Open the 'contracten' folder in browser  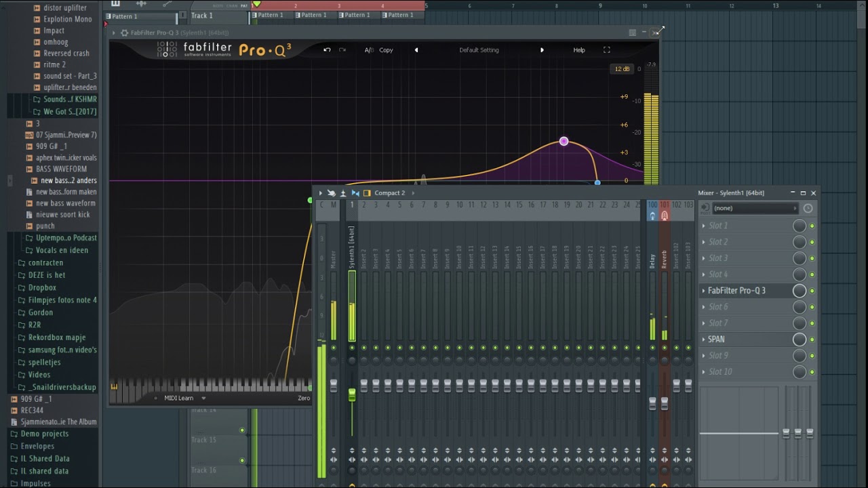45,263
